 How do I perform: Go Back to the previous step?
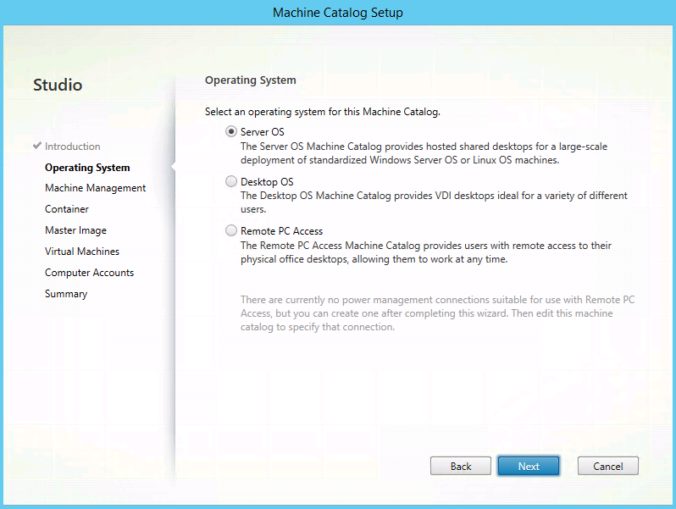(460, 466)
